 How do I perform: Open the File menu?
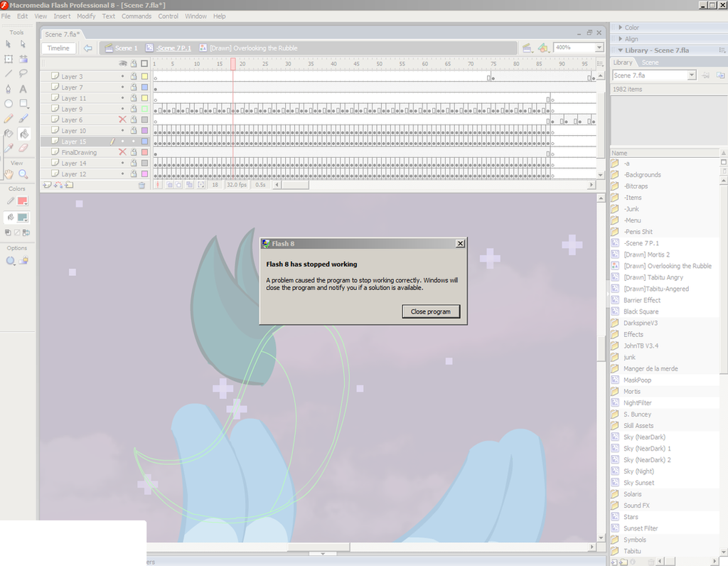6,16
